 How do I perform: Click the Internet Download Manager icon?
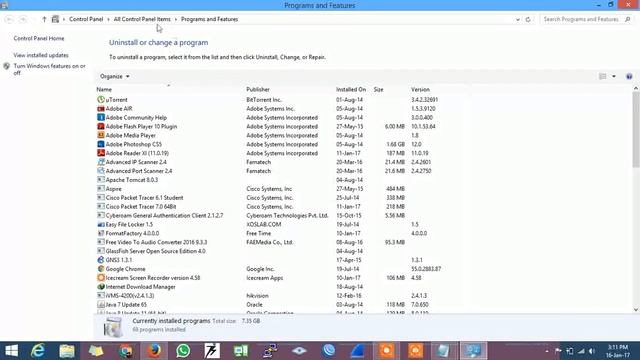click(101, 287)
